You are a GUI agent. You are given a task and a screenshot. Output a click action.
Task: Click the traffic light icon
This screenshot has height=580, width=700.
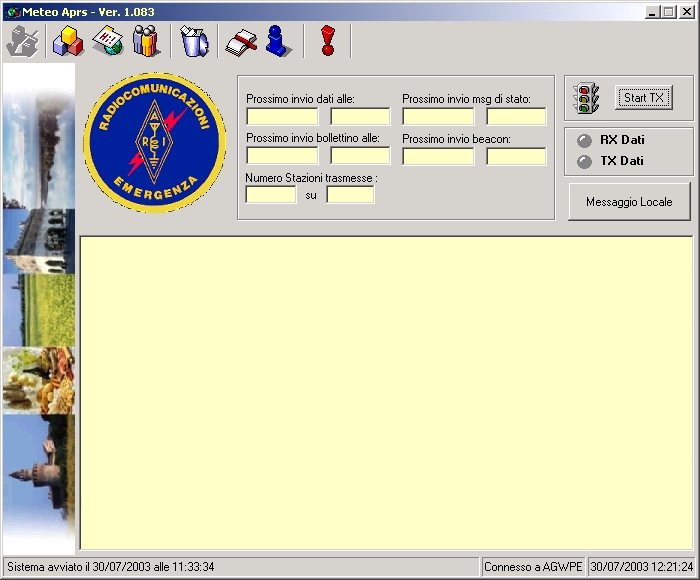click(x=585, y=98)
